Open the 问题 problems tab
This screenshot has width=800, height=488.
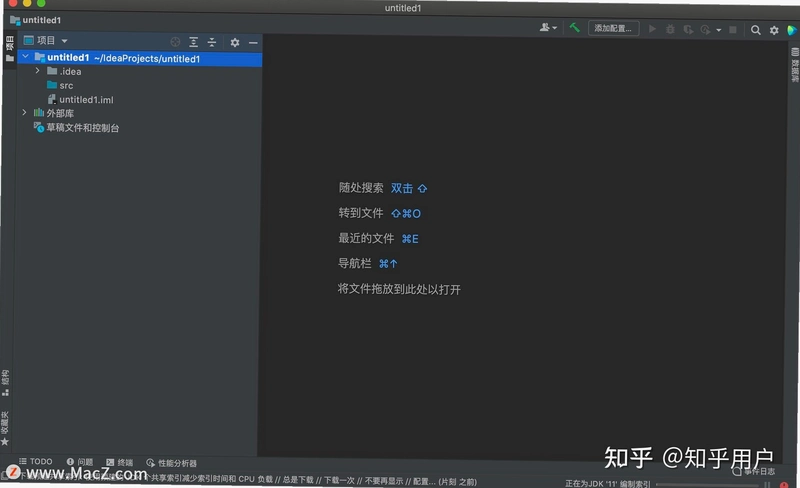[80, 462]
